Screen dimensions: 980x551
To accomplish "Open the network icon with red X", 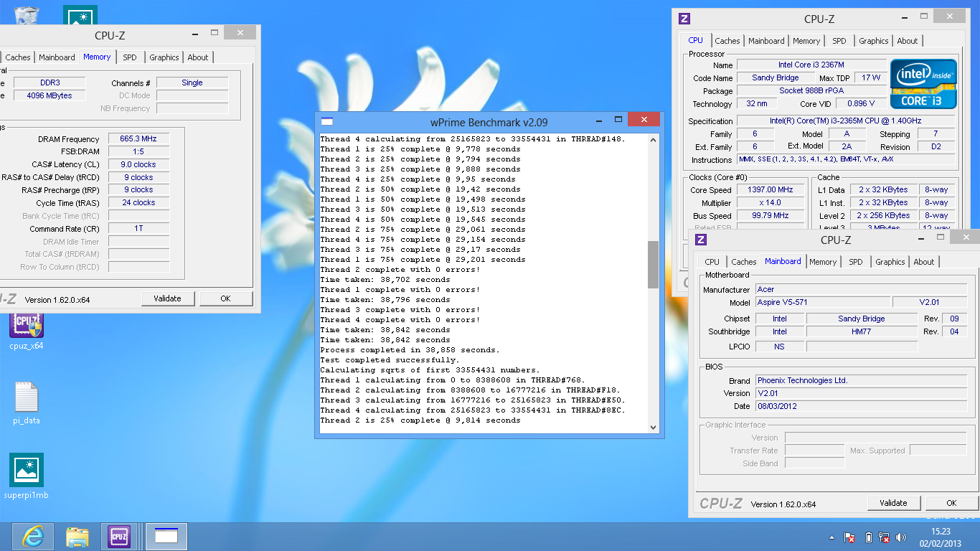I will [885, 537].
